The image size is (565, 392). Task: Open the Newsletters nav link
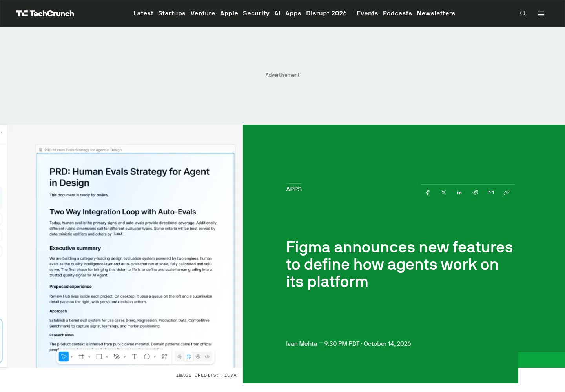tap(436, 13)
